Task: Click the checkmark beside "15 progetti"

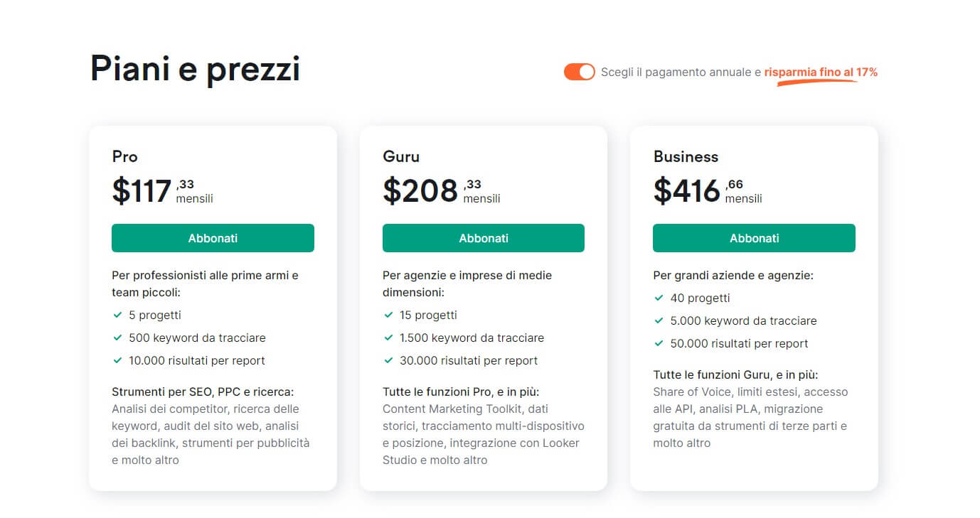Action: pos(388,315)
